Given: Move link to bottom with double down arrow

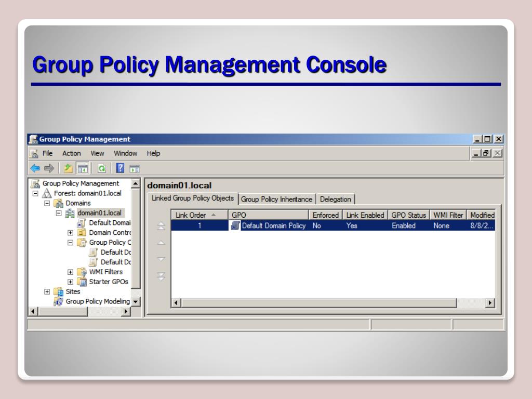Looking at the screenshot, I should point(161,276).
